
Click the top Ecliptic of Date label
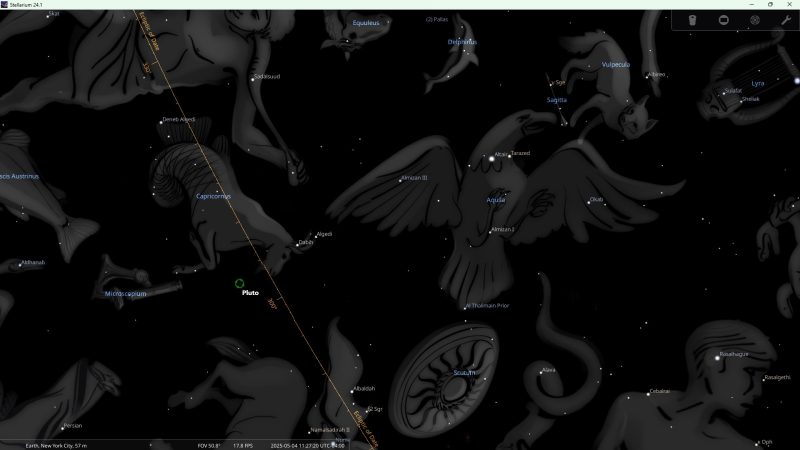(x=151, y=33)
